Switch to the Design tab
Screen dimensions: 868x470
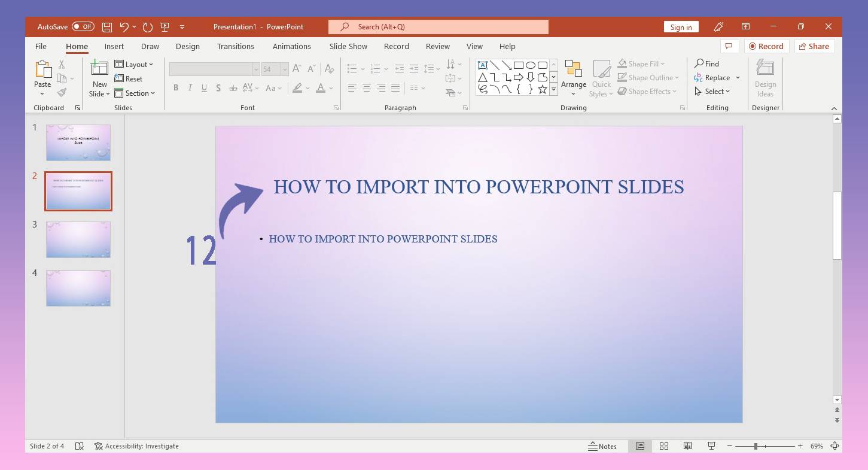point(188,46)
